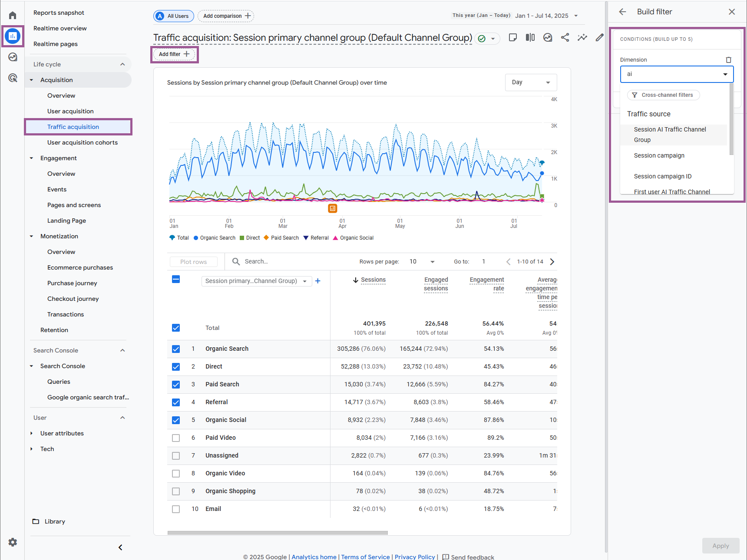This screenshot has height=560, width=747.
Task: Open the Privacy Policy link
Action: 415,557
